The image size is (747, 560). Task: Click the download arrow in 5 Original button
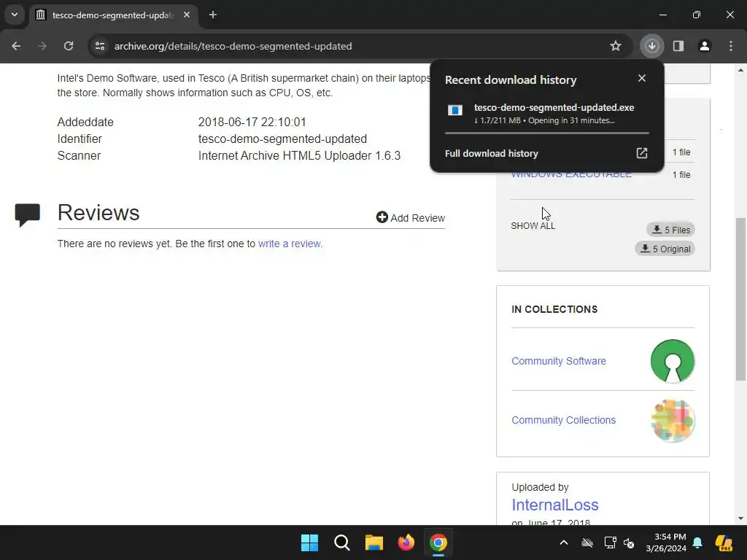645,249
